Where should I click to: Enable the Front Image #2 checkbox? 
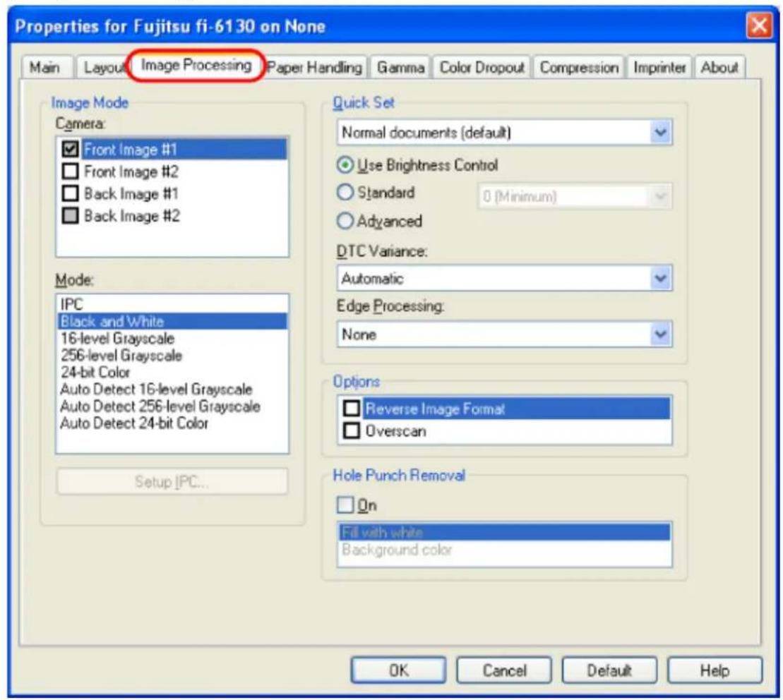click(x=70, y=171)
